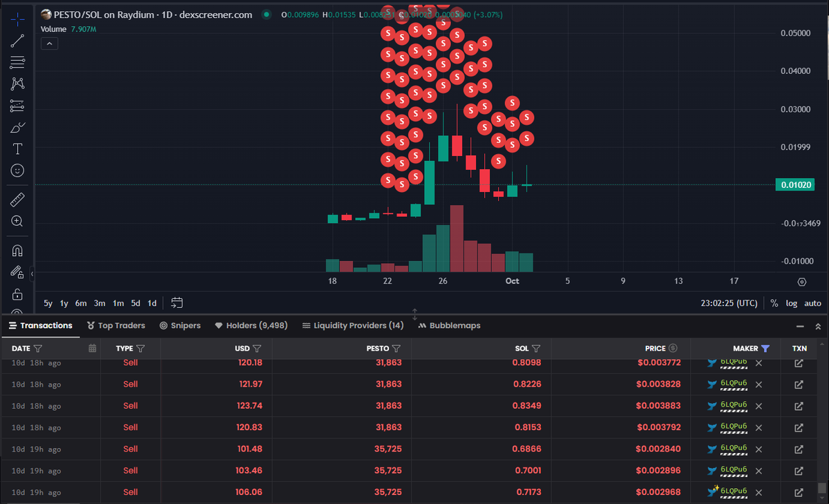Set the chart range to 5y
Screen dimensions: 829x504
coord(48,303)
